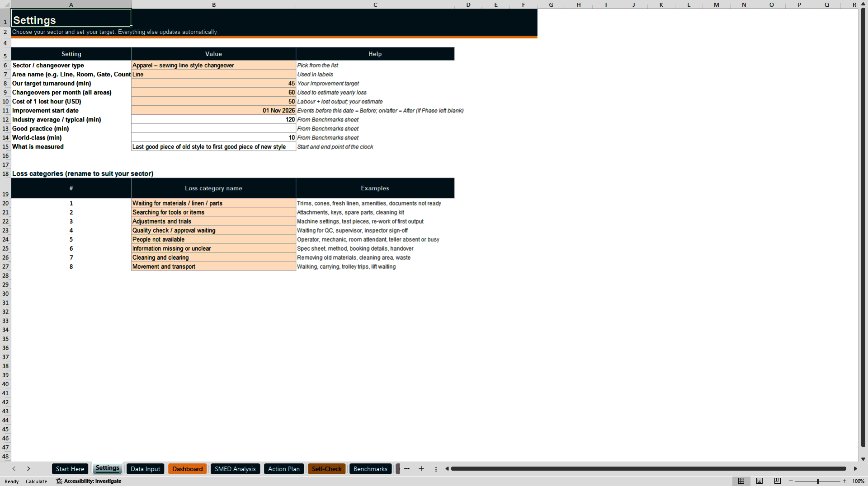Select Industry average value 120
Image resolution: width=868 pixels, height=486 pixels.
[x=213, y=119]
